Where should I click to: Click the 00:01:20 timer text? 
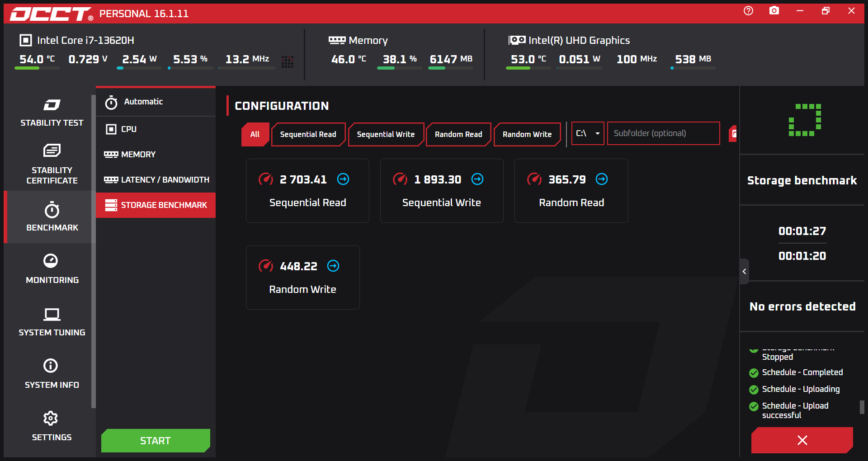tap(802, 256)
